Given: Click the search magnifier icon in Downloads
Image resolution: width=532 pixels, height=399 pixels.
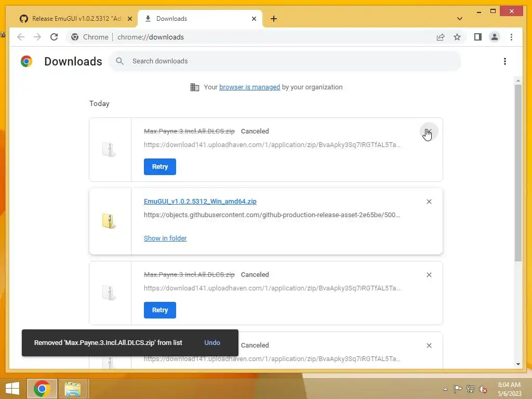Looking at the screenshot, I should 119,61.
